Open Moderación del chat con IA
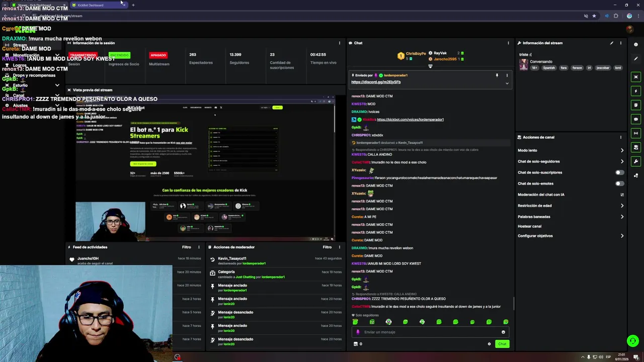The width and height of the screenshot is (644, 362). pyautogui.click(x=571, y=195)
